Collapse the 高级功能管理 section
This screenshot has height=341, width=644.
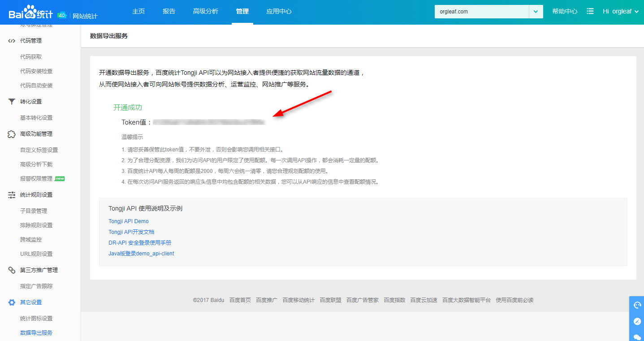(x=36, y=134)
